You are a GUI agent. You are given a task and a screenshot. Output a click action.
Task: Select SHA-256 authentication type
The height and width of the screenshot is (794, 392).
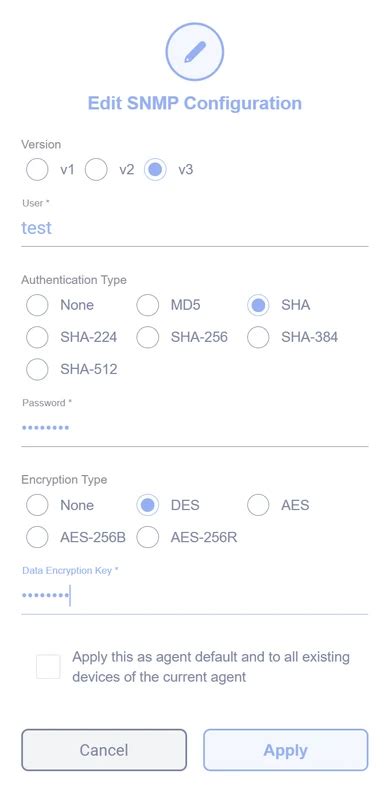click(x=147, y=337)
